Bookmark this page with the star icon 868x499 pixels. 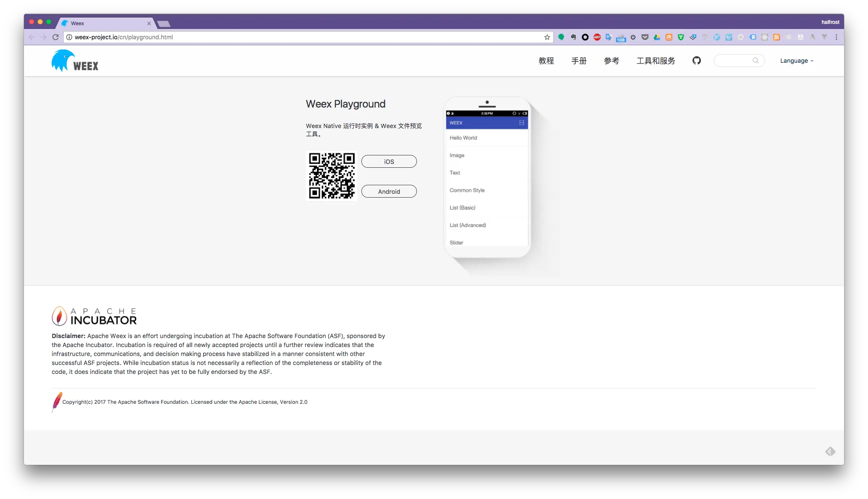547,37
